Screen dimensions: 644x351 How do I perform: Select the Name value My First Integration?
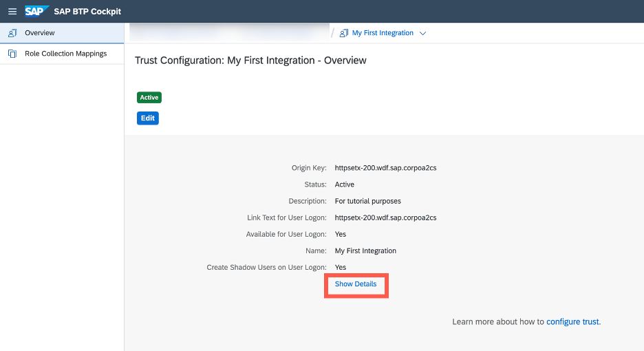(x=365, y=251)
